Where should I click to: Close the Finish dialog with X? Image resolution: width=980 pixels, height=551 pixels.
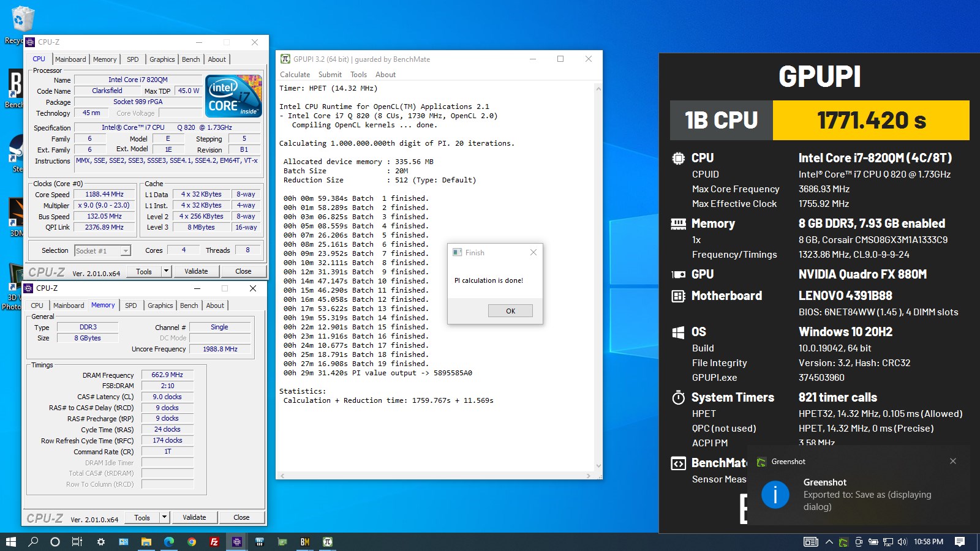tap(533, 252)
